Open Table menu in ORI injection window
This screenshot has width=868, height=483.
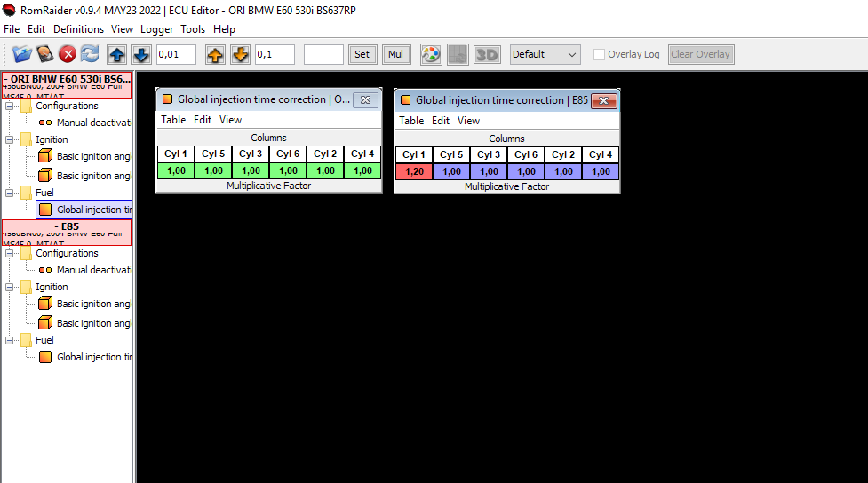[x=173, y=120]
